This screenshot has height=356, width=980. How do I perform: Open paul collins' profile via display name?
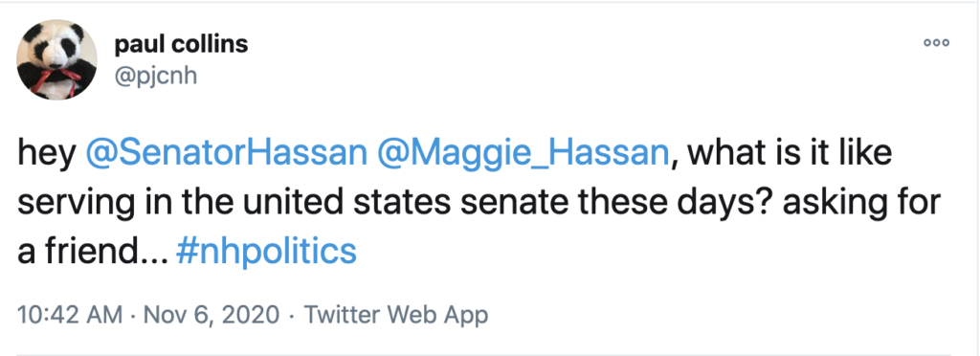tap(181, 44)
